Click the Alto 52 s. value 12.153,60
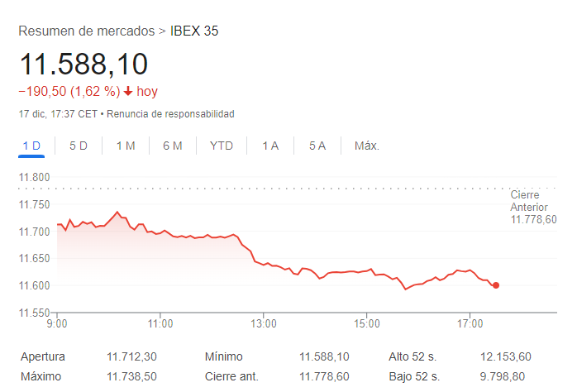This screenshot has height=392, width=577. tap(505, 357)
